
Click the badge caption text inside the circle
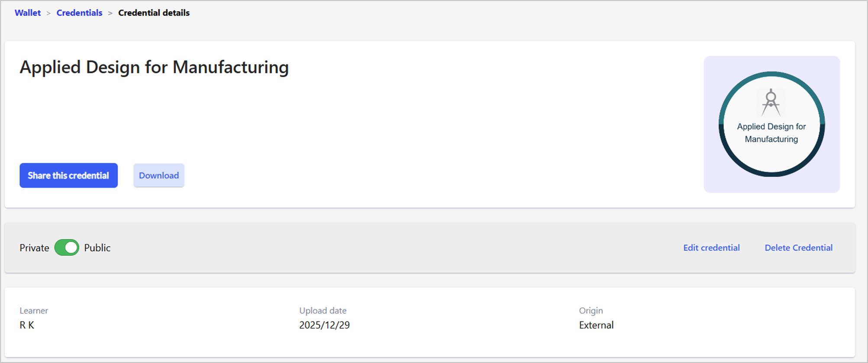coord(771,133)
